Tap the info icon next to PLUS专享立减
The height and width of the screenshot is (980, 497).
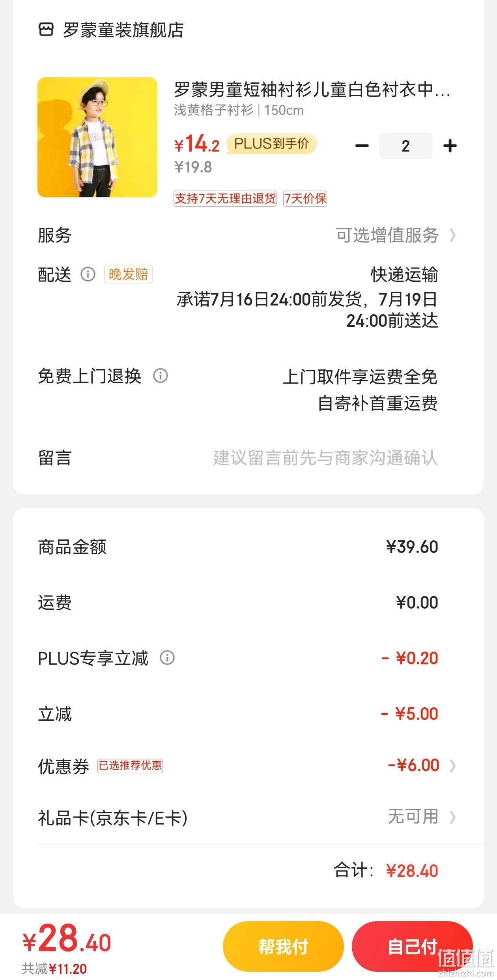point(167,658)
